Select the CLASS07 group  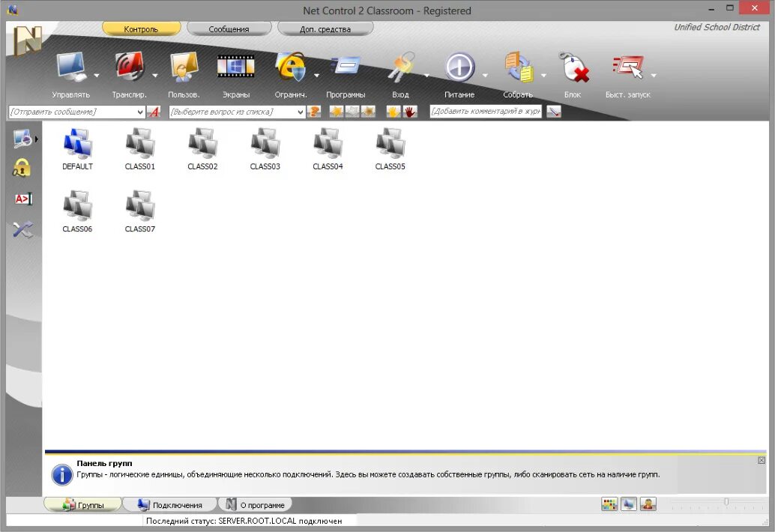click(x=140, y=211)
